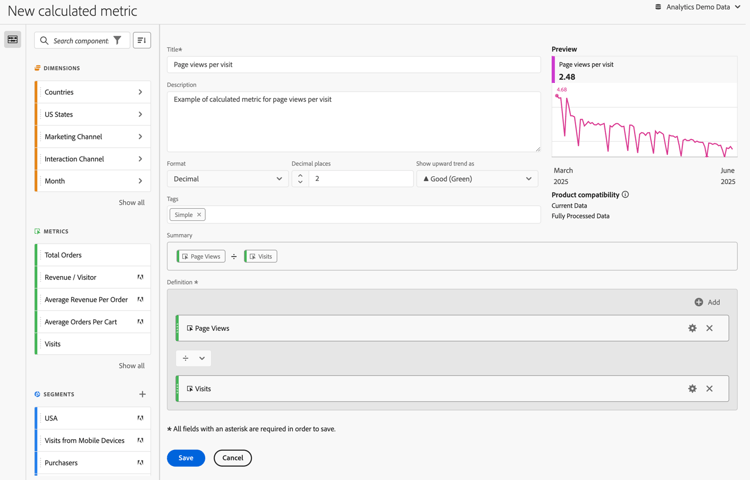Open the division operator dropdown
This screenshot has height=480, width=750.
pos(193,358)
